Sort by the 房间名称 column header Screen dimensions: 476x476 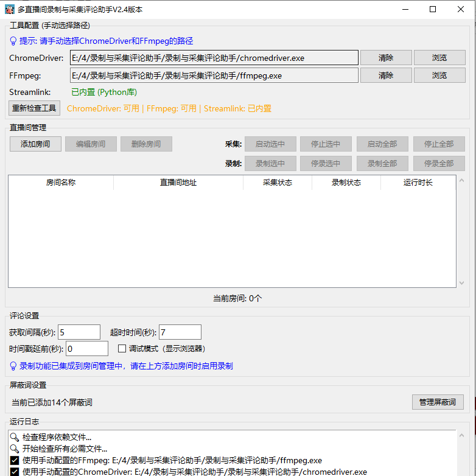tap(61, 183)
